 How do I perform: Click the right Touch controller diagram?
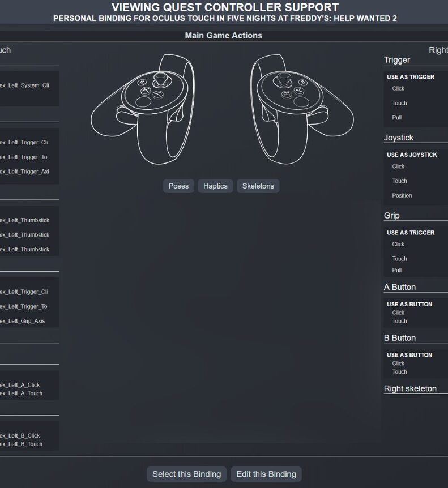pos(302,109)
